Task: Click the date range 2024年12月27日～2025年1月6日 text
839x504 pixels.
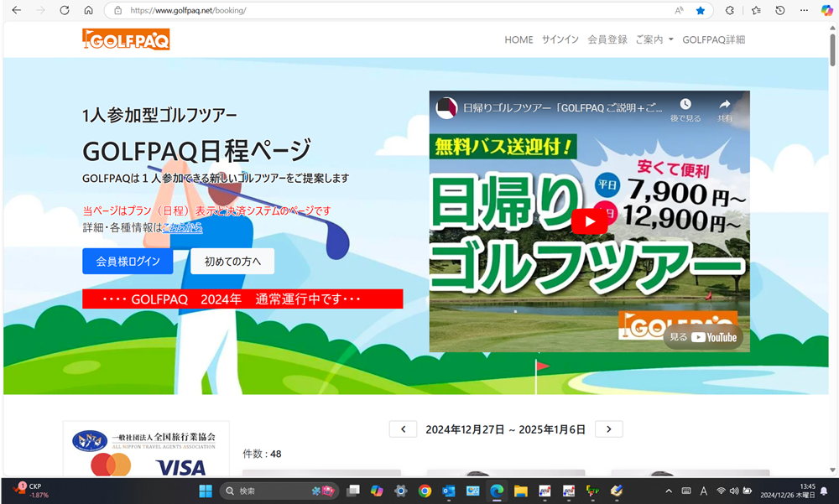Action: click(506, 429)
